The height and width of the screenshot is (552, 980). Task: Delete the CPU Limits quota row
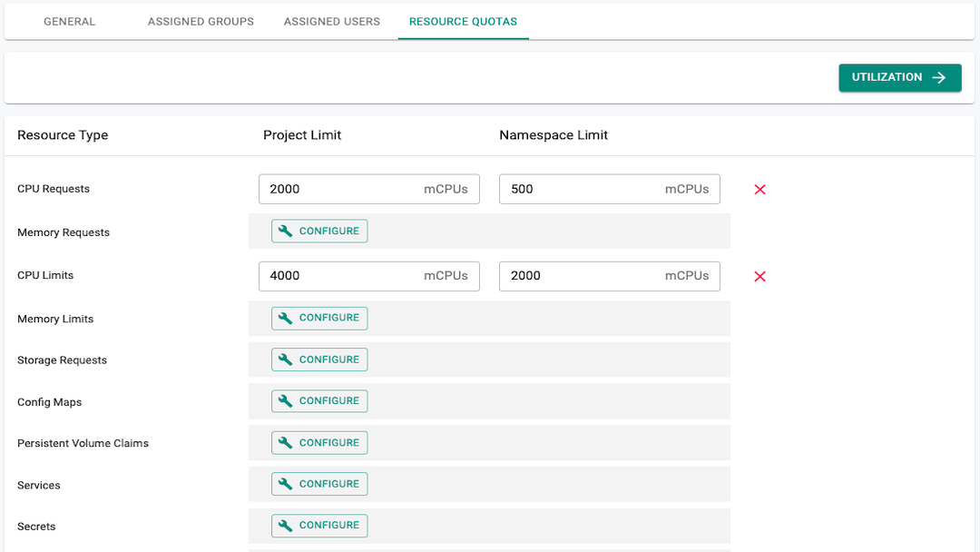click(x=760, y=277)
